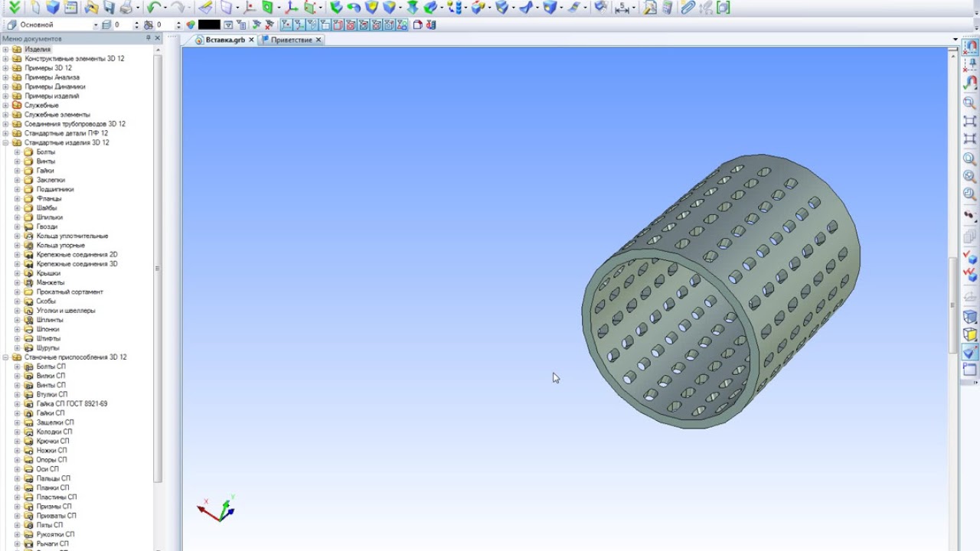
Task: Click the calculator icon in top toolbar
Action: tap(667, 8)
